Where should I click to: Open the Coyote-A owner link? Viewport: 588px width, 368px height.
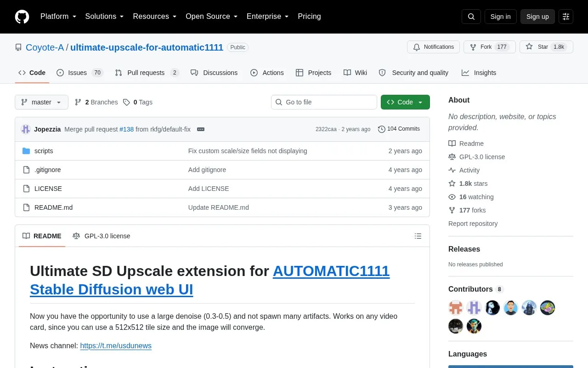pos(45,47)
